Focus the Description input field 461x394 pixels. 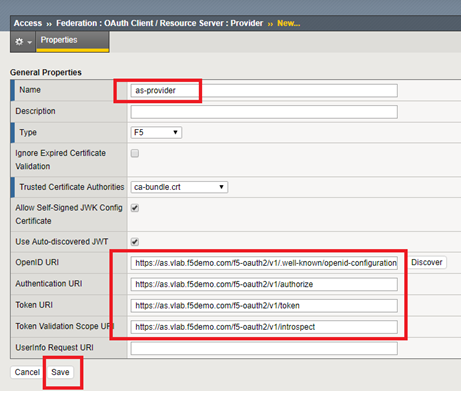click(x=264, y=112)
